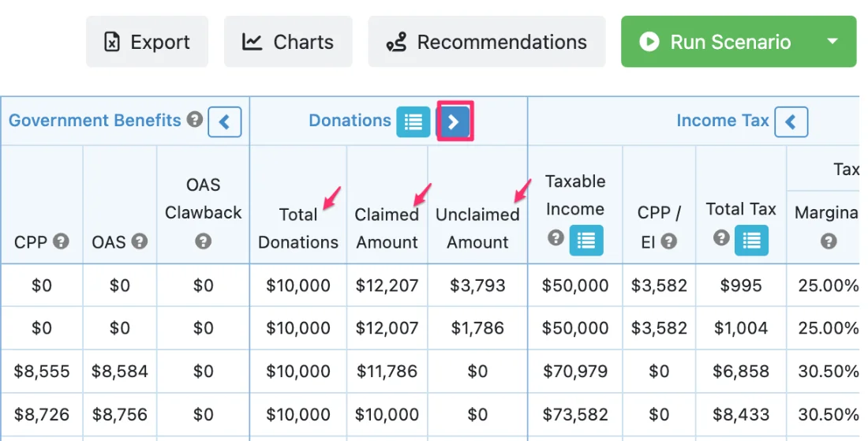Expand Donations columns with chevron
This screenshot has width=868, height=441.
tap(454, 121)
